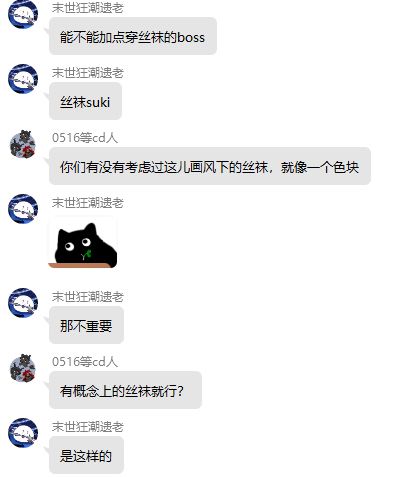Click the username above the cat sticker
Image resolution: width=407 pixels, height=477 pixels.
pos(88,203)
